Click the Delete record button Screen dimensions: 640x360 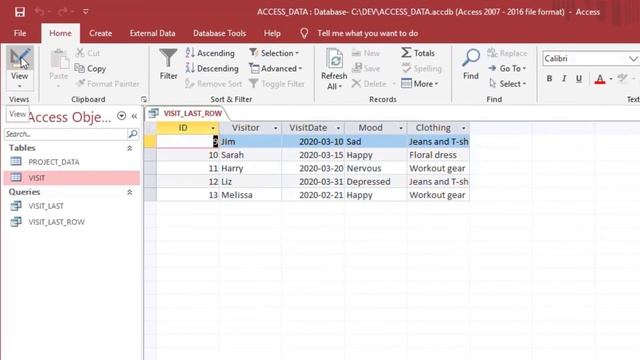[x=369, y=84]
